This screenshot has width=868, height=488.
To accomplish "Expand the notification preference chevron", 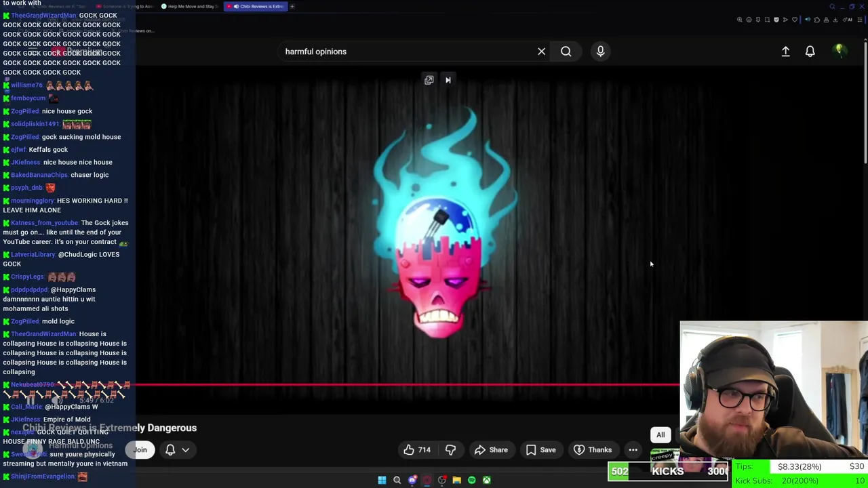I will (x=185, y=450).
